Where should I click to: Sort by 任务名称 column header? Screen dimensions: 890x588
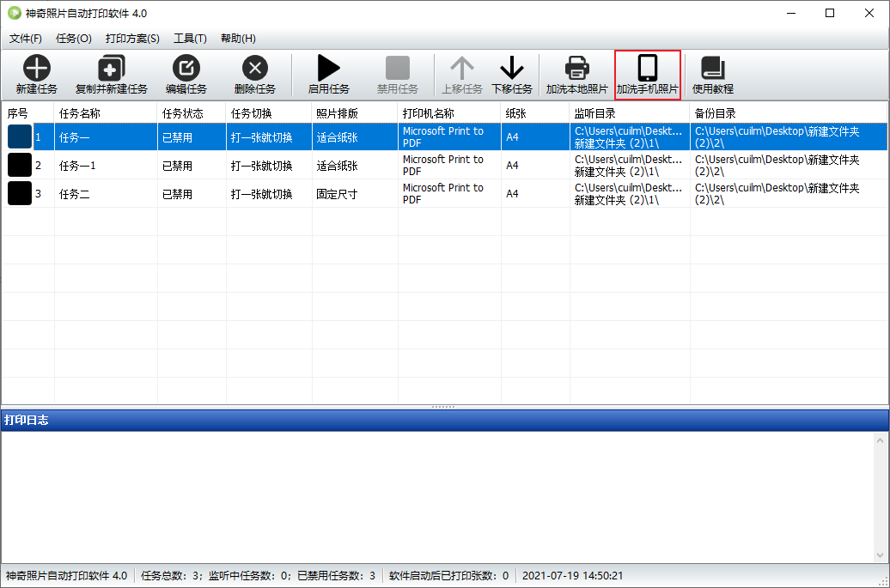[x=80, y=113]
